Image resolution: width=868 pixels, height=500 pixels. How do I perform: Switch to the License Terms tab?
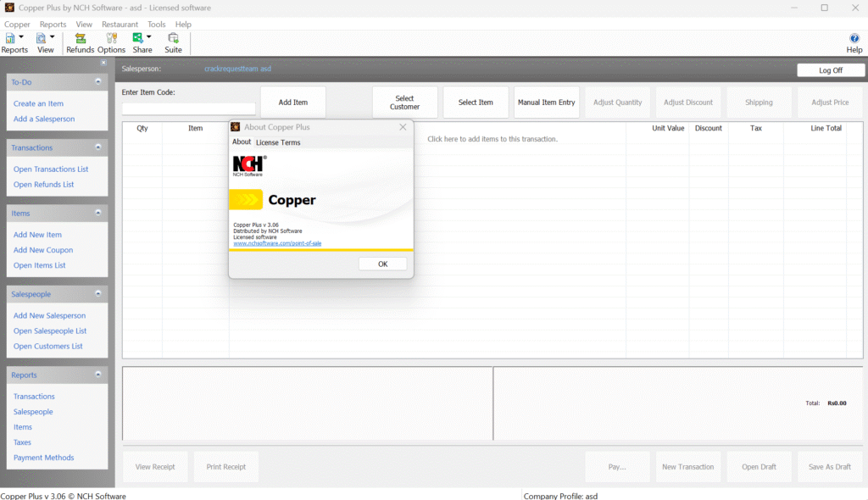pos(278,142)
